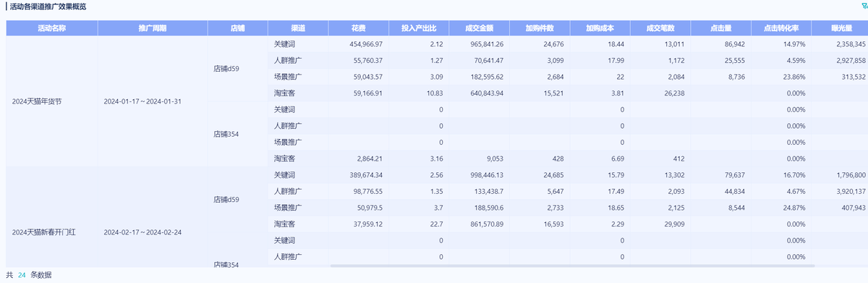This screenshot has height=283, width=868.
Task: Click the add-to-cart cost 6.69
Action: pos(618,159)
